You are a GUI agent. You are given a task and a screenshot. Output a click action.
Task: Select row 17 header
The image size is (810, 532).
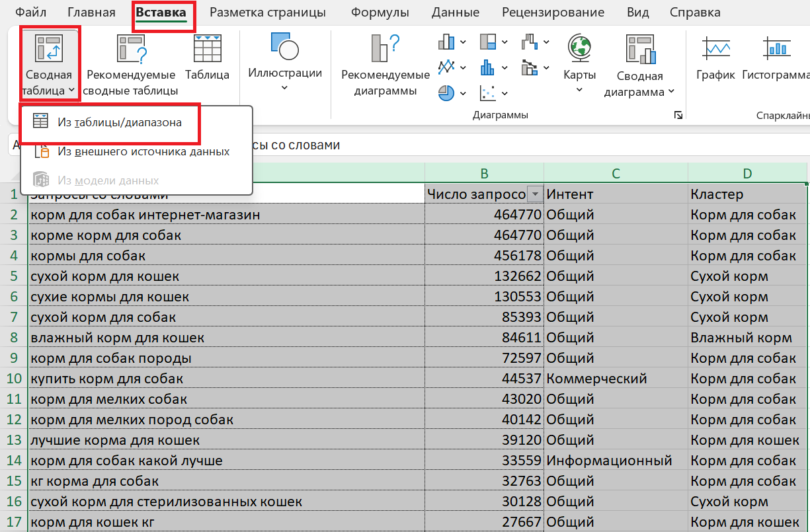(x=13, y=522)
